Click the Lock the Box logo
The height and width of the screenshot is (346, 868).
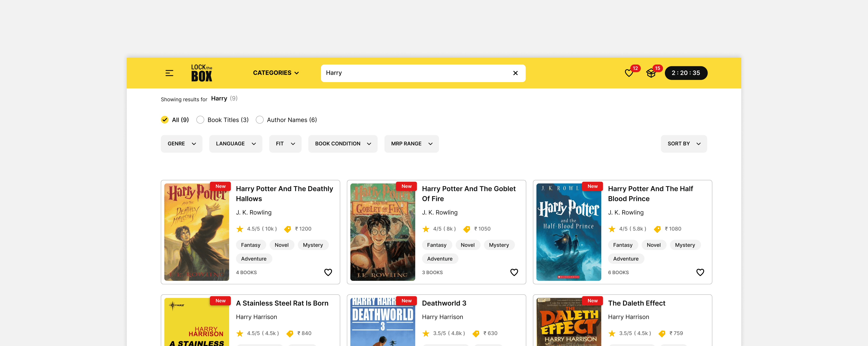point(202,73)
